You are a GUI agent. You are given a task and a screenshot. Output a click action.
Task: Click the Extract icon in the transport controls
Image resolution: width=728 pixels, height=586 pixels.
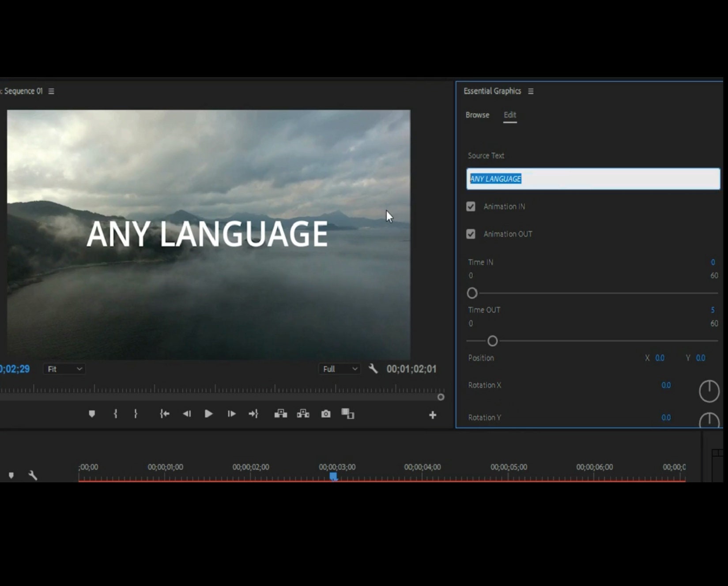coord(303,414)
